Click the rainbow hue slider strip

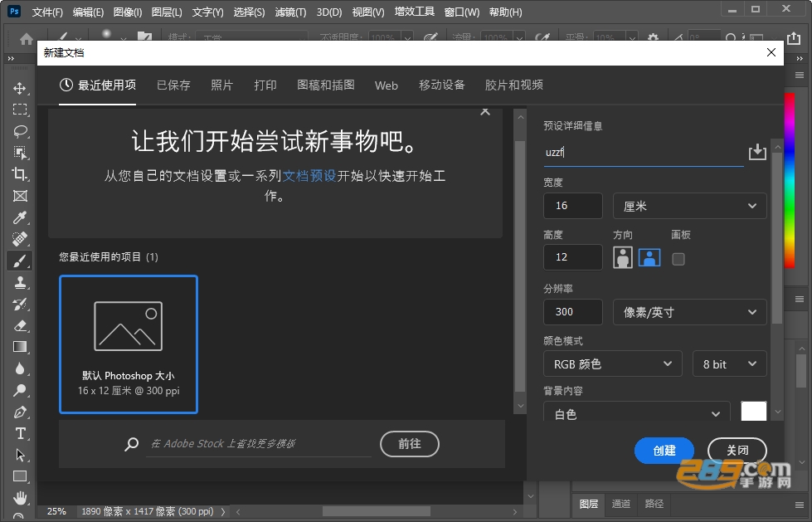[790, 180]
